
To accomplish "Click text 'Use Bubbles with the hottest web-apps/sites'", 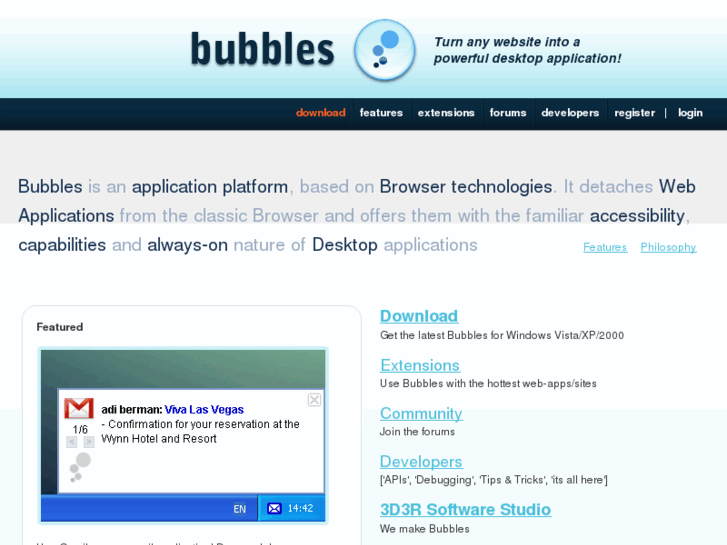I will click(488, 384).
